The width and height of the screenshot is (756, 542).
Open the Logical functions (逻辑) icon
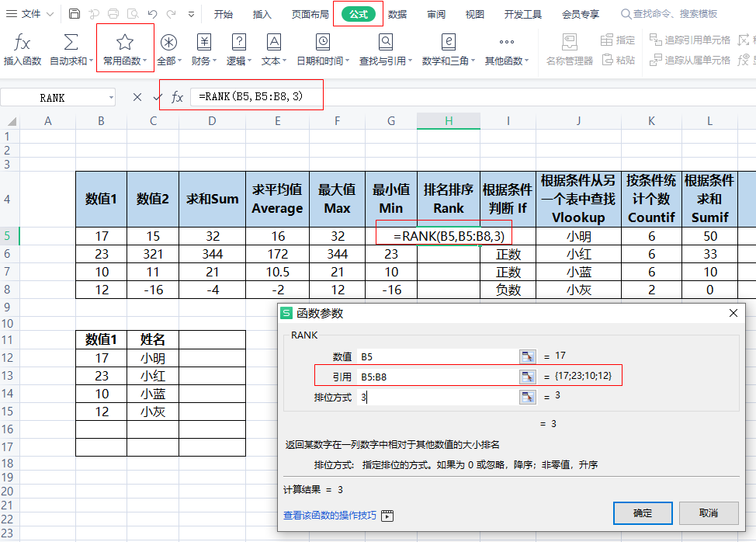pos(238,43)
